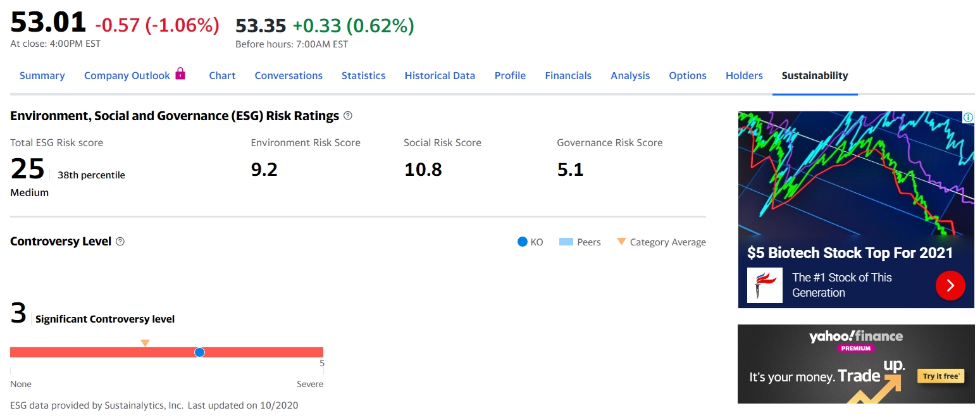Click the None end label
The height and width of the screenshot is (420, 980).
pos(21,384)
